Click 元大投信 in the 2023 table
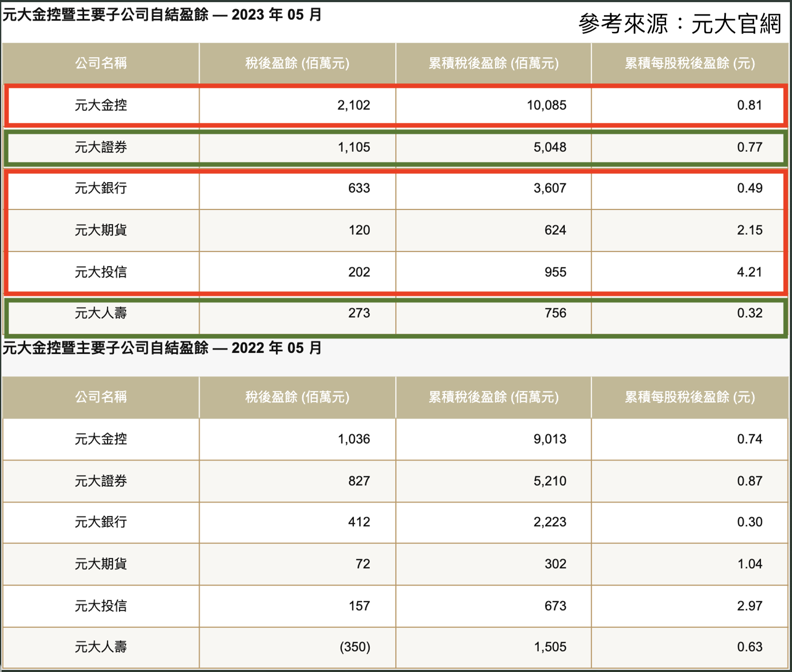Viewport: 792px width, 672px height. (101, 272)
